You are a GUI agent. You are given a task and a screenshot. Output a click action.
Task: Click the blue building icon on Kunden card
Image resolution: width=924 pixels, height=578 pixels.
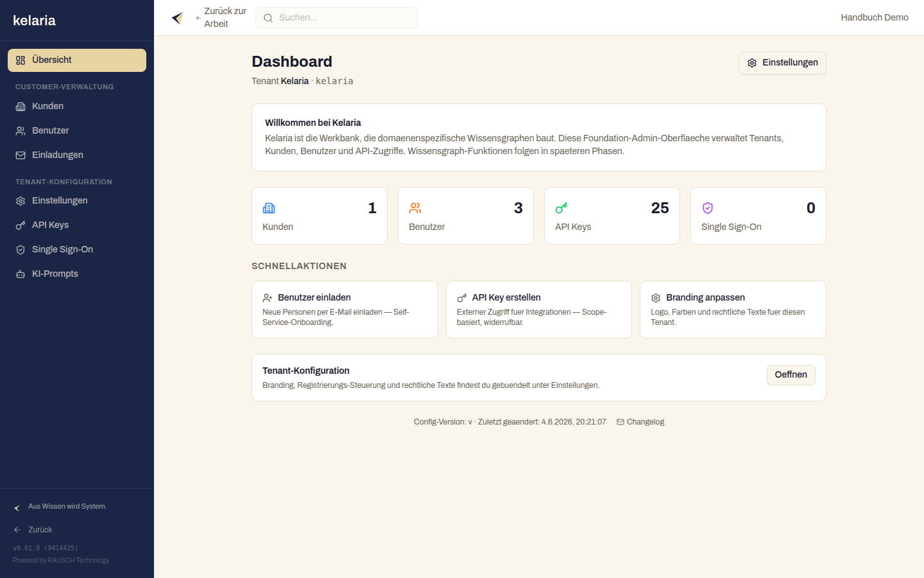[x=269, y=208]
